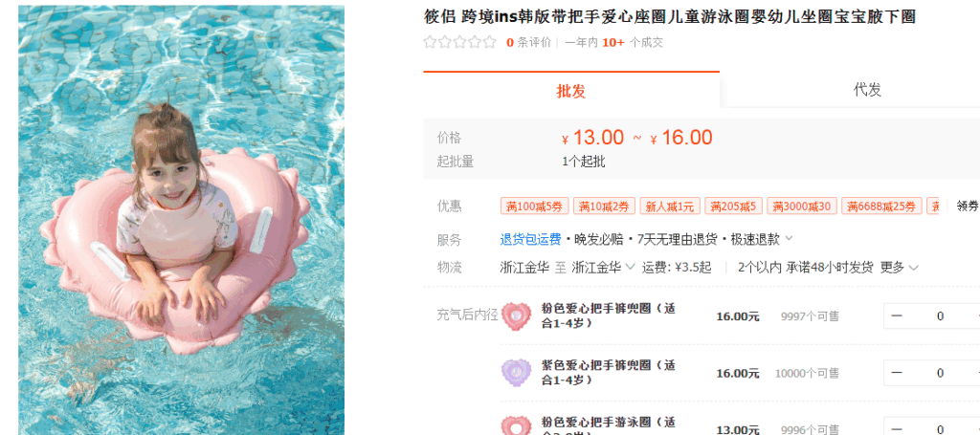Open the 0 条评价 reviews link
This screenshot has width=980, height=435.
(528, 42)
